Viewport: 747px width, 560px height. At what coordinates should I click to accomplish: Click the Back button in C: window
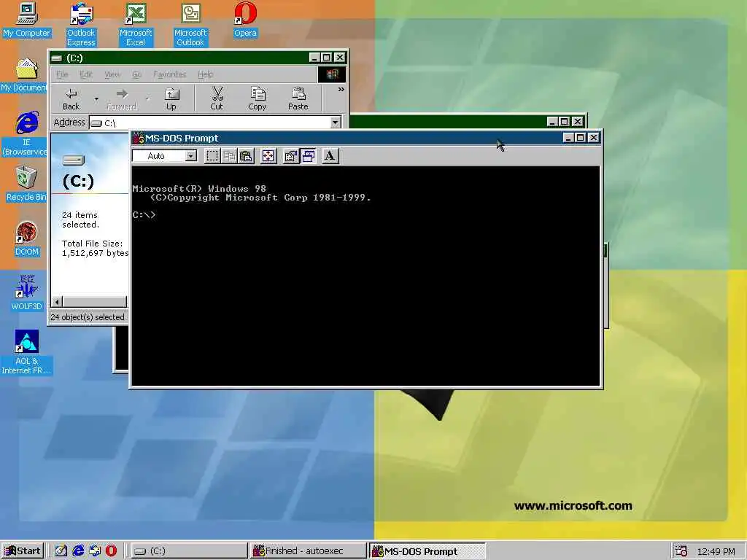pos(71,99)
